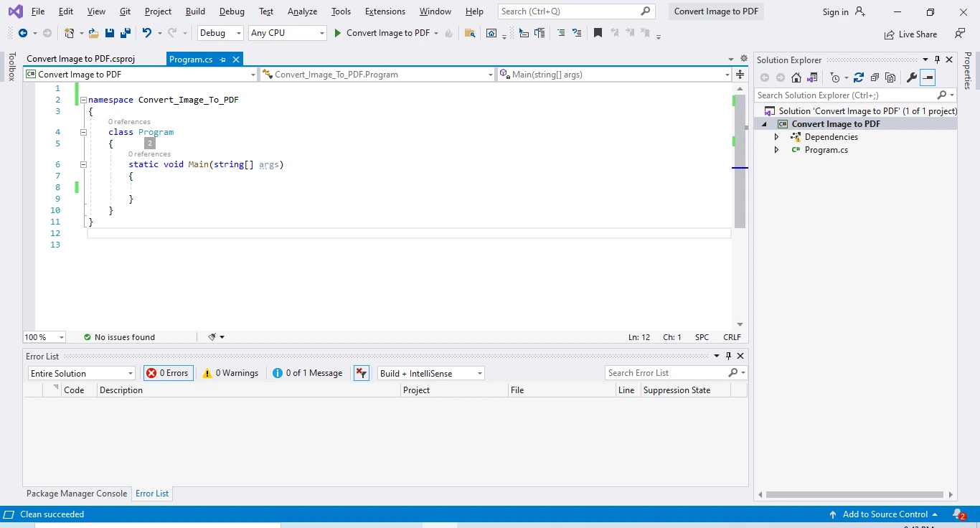Open the Convert_Image_To_PDF.Program class dropdown

point(377,75)
